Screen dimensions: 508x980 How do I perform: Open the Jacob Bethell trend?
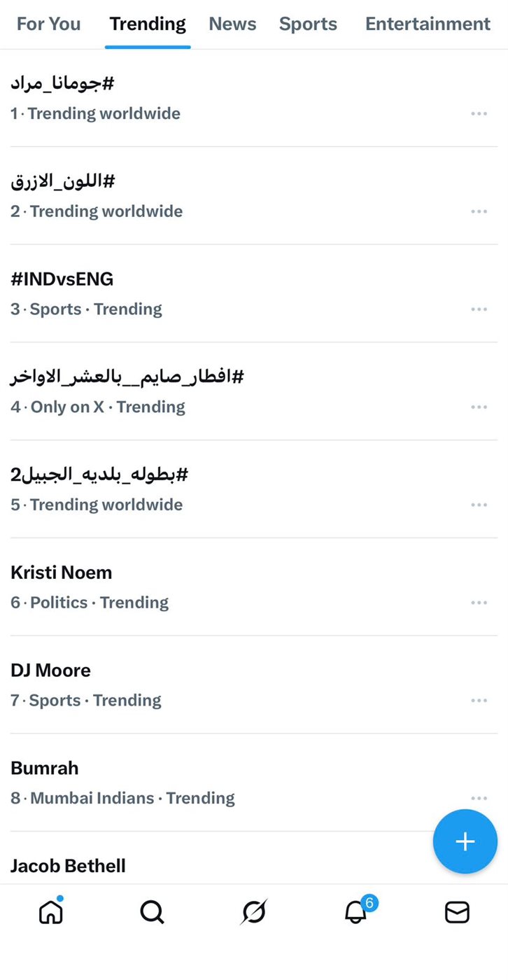click(x=68, y=866)
